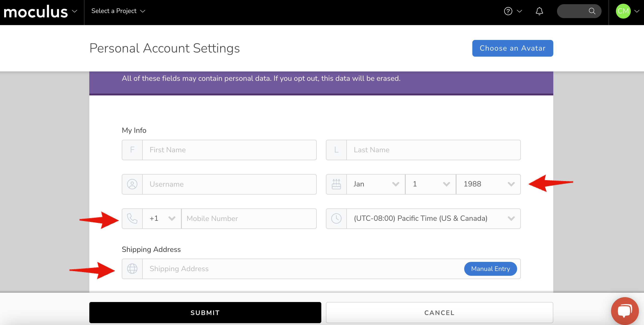Image resolution: width=644 pixels, height=325 pixels.
Task: Open the help question mark icon
Action: pyautogui.click(x=508, y=11)
